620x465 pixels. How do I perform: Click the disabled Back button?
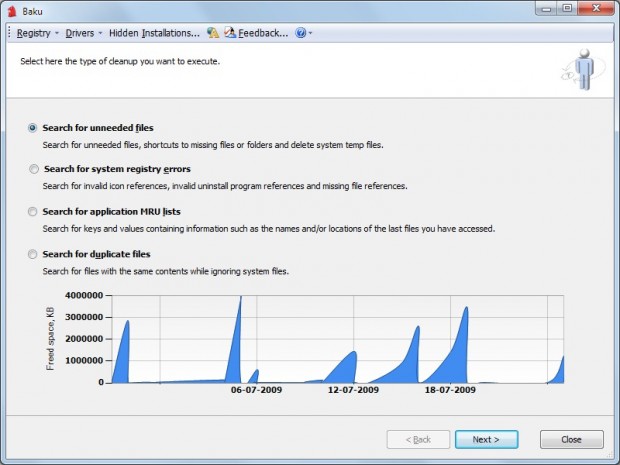pos(418,439)
